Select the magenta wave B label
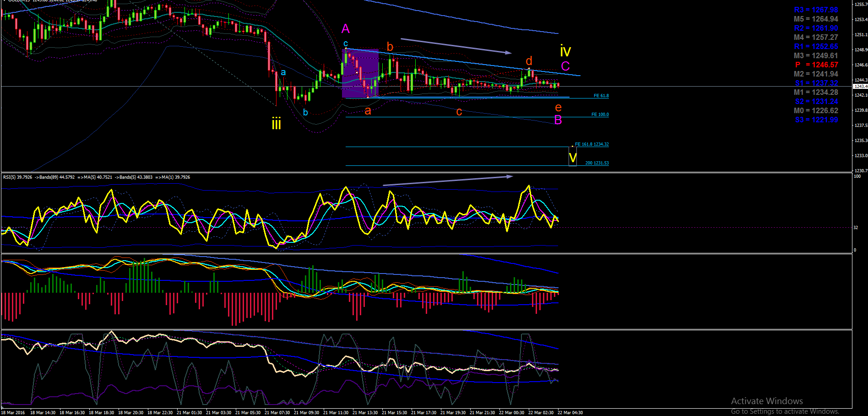This screenshot has height=416, width=868. (x=558, y=120)
